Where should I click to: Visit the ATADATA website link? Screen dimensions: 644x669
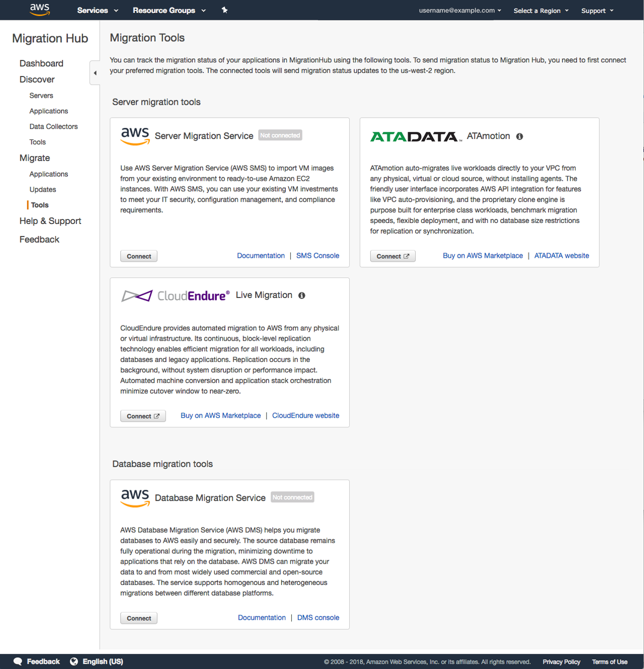561,256
